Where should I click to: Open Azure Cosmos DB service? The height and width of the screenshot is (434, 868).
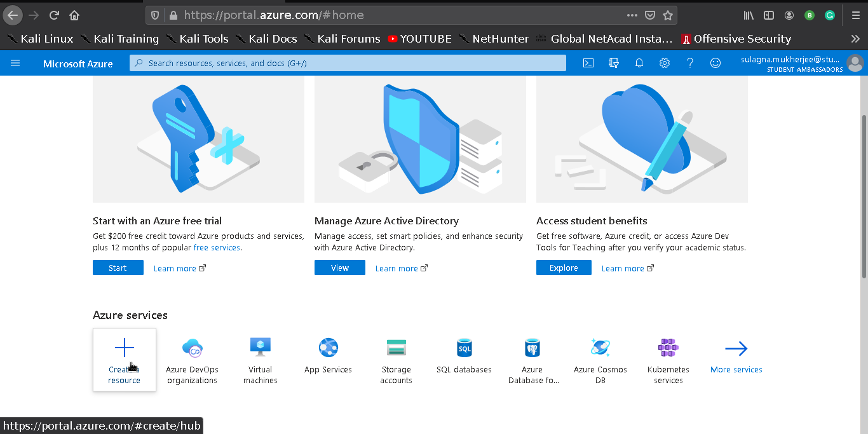(600, 361)
